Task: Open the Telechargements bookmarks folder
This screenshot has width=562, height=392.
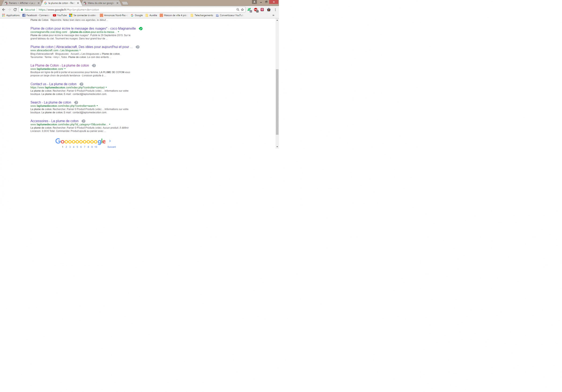Action: click(202, 15)
